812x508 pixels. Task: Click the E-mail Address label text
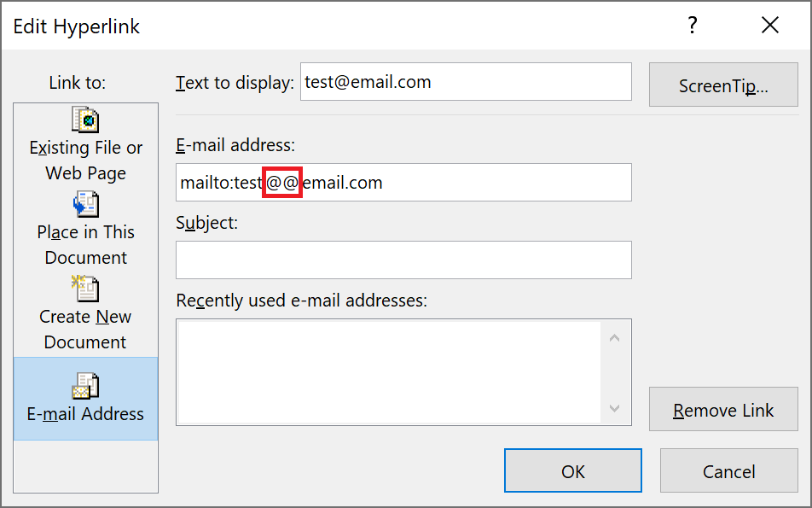coord(85,414)
